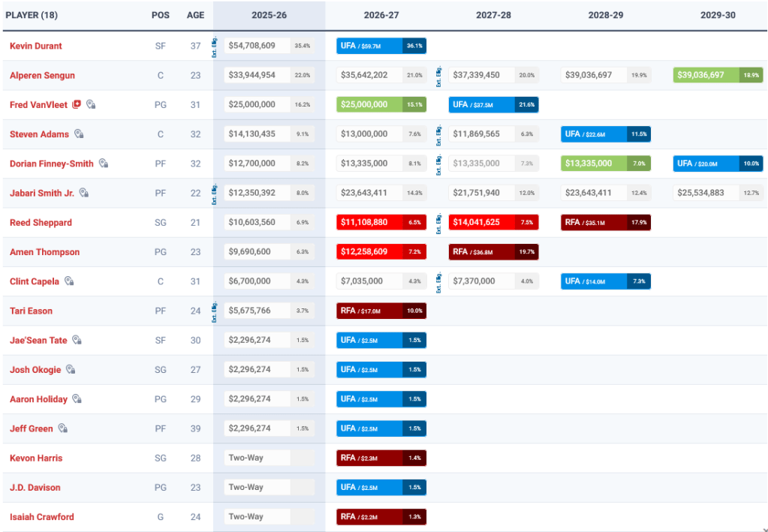The height and width of the screenshot is (532, 768).
Task: Click Kevon Harris's Two-Way salary field
Action: (258, 458)
